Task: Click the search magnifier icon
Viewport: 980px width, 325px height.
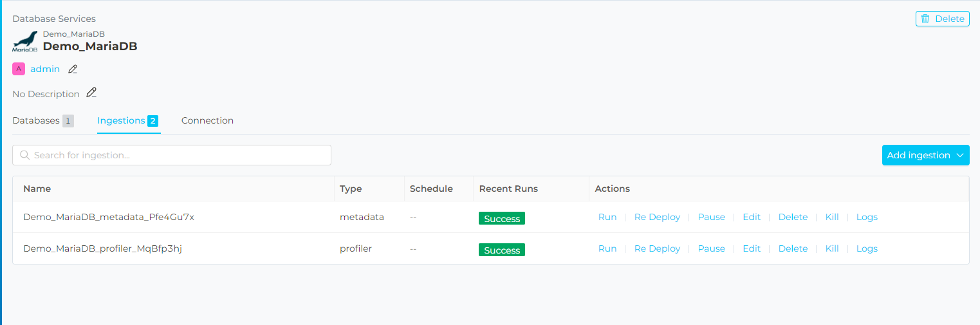Action: [25, 155]
